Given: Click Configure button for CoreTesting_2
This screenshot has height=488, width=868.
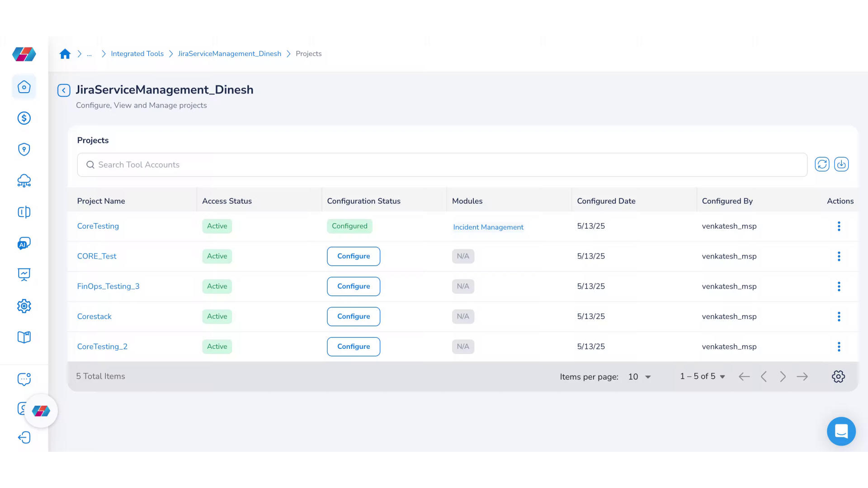Looking at the screenshot, I should click(x=354, y=347).
